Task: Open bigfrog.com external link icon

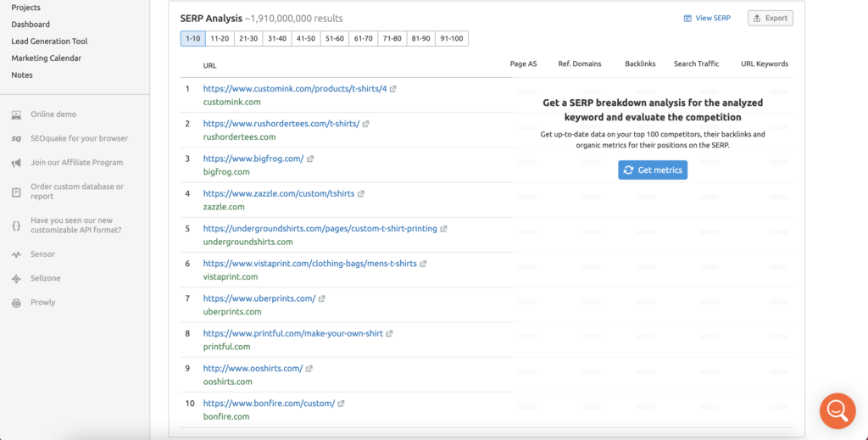Action: (x=310, y=159)
